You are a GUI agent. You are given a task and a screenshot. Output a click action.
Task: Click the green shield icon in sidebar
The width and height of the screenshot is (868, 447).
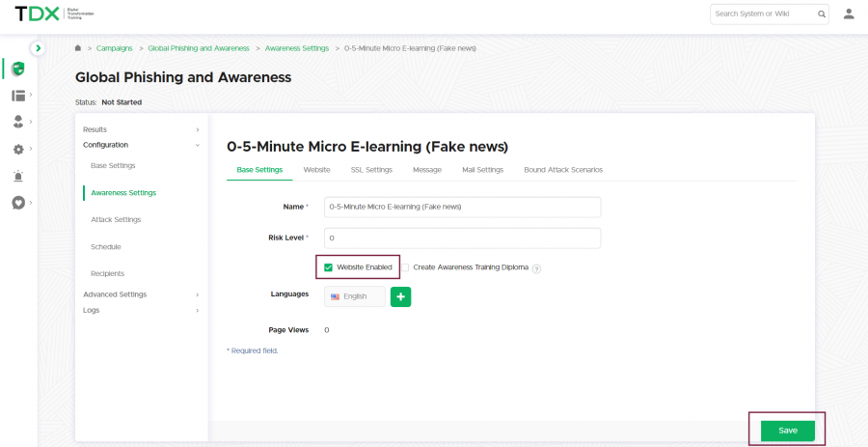click(17, 69)
